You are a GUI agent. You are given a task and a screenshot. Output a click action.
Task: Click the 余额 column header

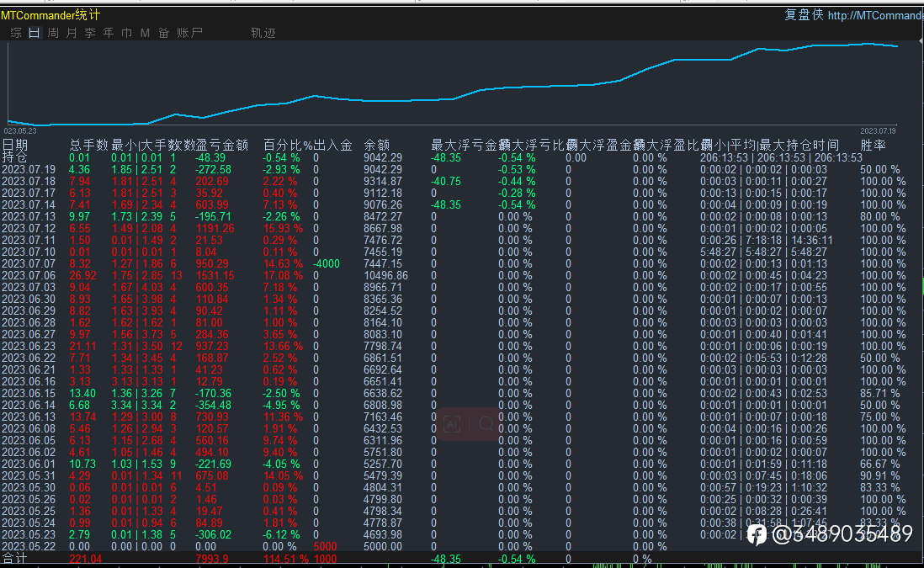coord(376,145)
